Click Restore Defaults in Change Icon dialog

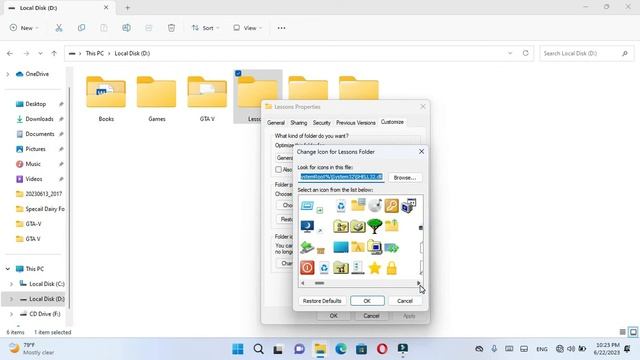click(322, 301)
